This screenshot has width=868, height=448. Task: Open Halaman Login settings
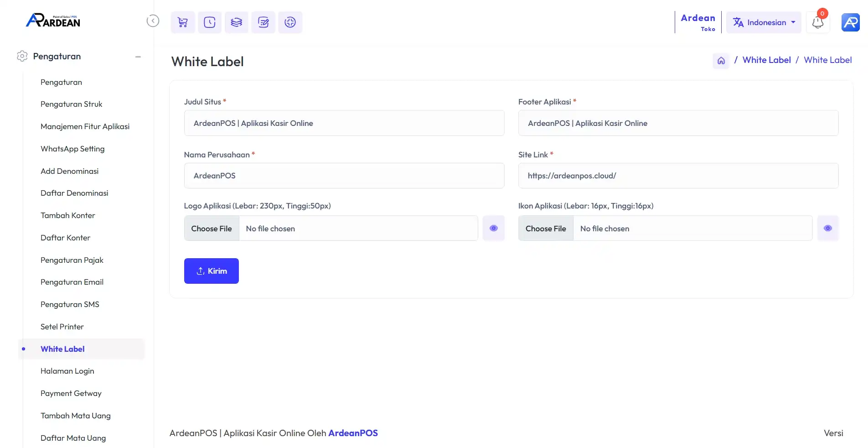click(67, 371)
